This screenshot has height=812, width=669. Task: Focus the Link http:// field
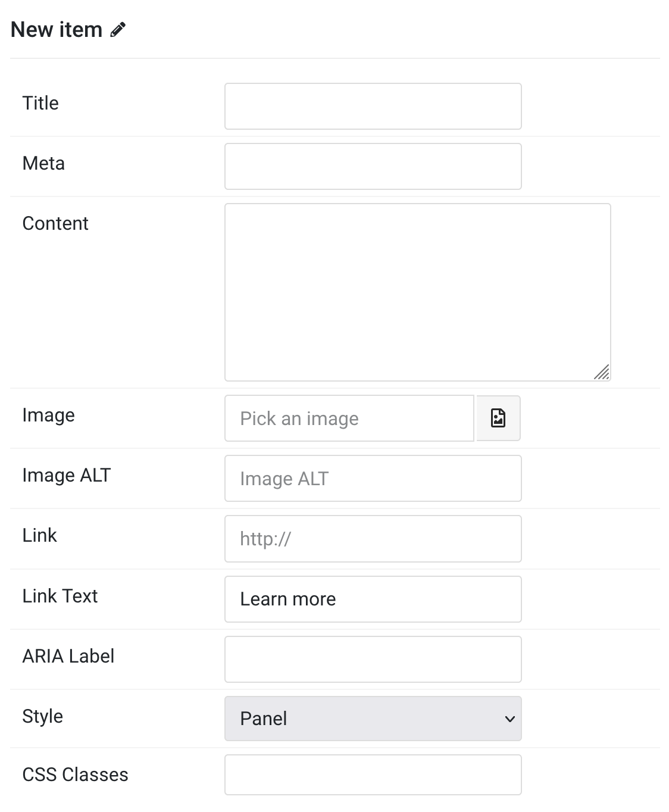click(x=373, y=539)
